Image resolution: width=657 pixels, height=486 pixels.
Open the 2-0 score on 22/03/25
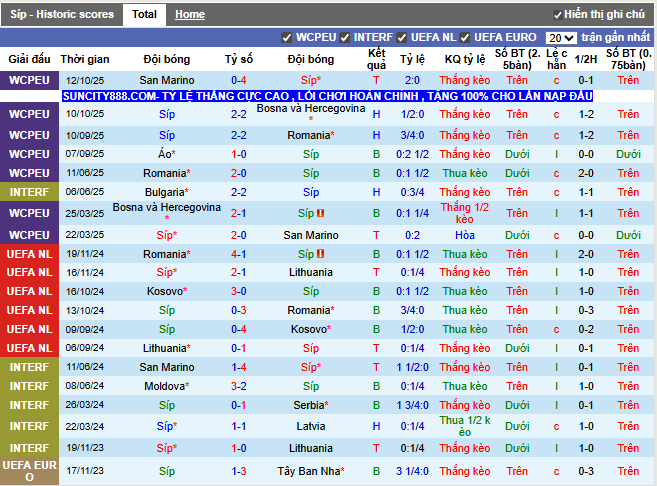pos(238,235)
